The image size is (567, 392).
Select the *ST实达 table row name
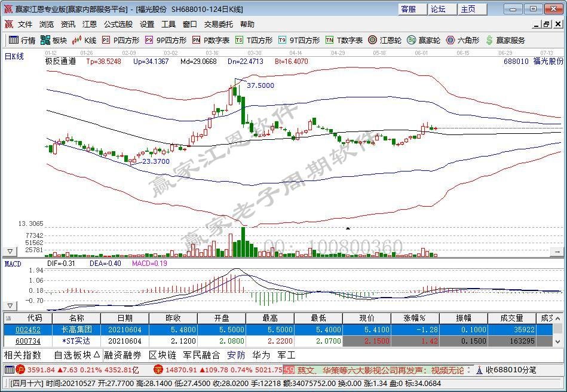(x=76, y=341)
